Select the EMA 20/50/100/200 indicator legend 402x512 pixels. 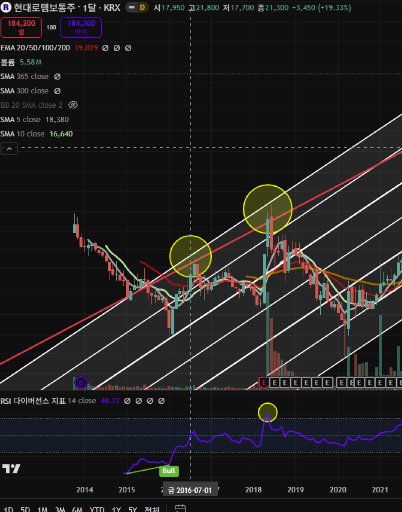pos(35,48)
